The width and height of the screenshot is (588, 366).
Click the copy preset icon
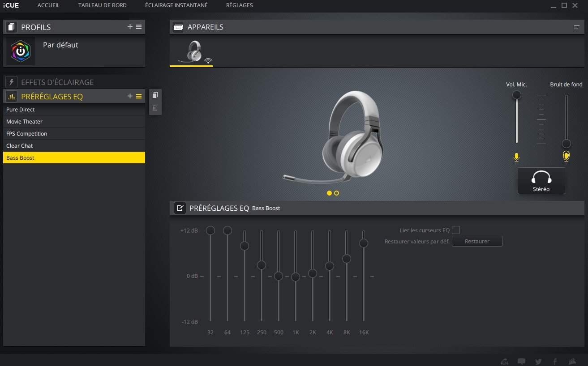155,95
